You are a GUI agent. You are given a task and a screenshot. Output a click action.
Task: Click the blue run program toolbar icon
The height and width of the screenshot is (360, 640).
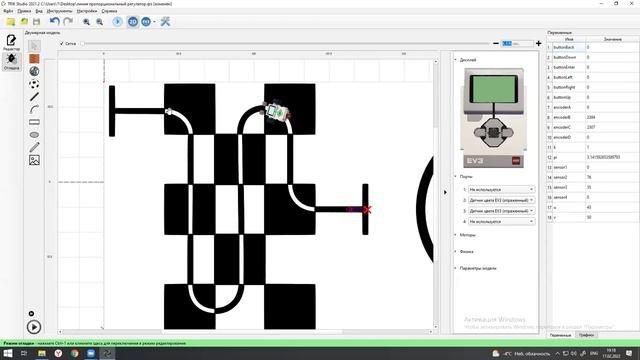pyautogui.click(x=118, y=22)
